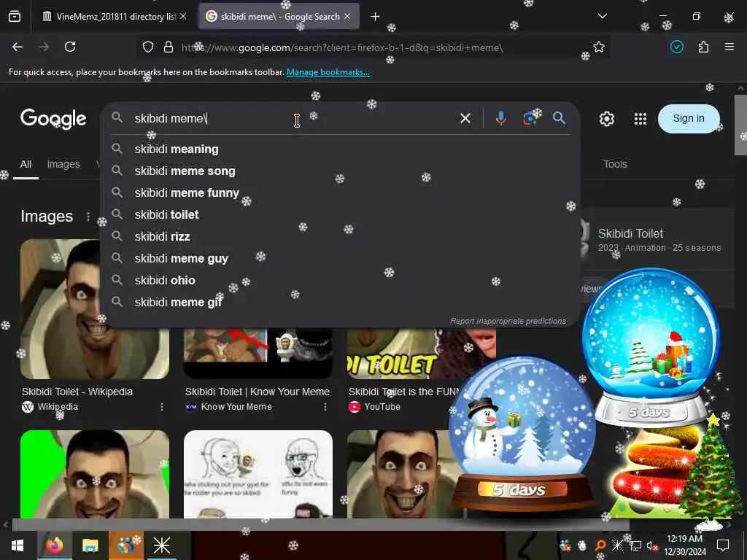Select the 'skibidi rizz' suggestion
The width and height of the screenshot is (747, 560).
pos(340,237)
